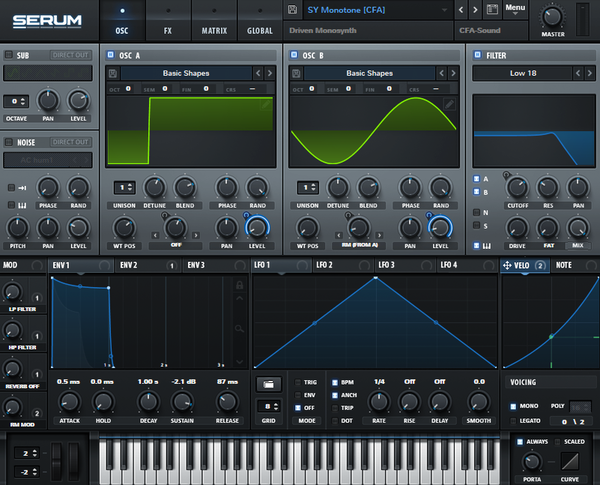
Task: Switch to the FX tab
Action: (x=168, y=21)
